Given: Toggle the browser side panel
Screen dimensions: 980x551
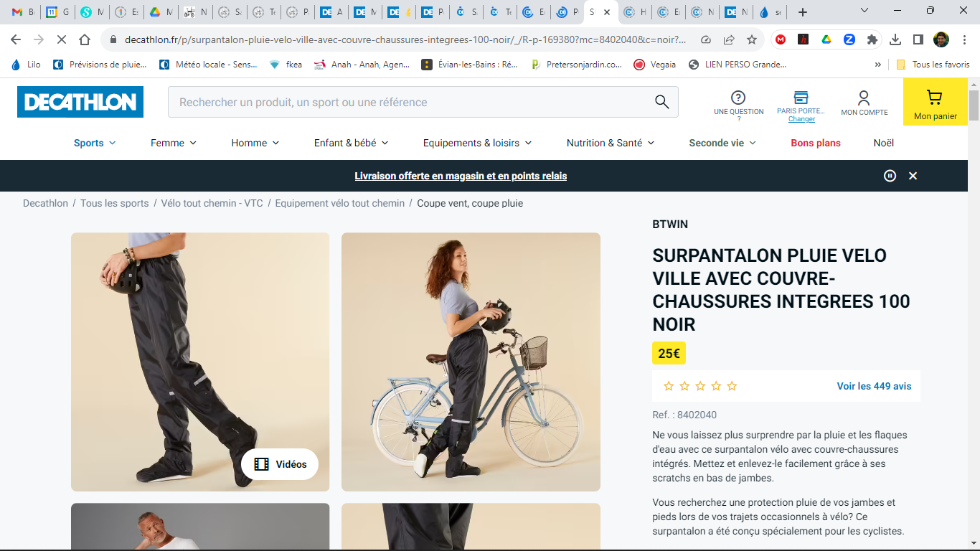Looking at the screenshot, I should coord(918,39).
